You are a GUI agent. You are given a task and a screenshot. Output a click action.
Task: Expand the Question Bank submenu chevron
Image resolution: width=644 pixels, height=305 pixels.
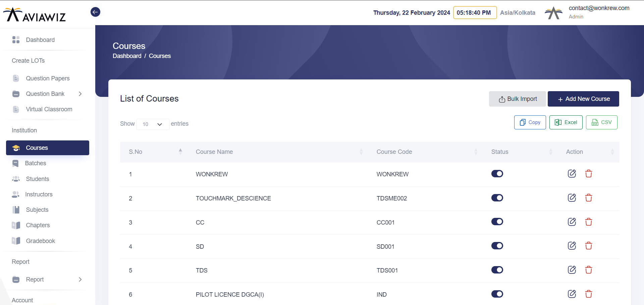pos(80,94)
